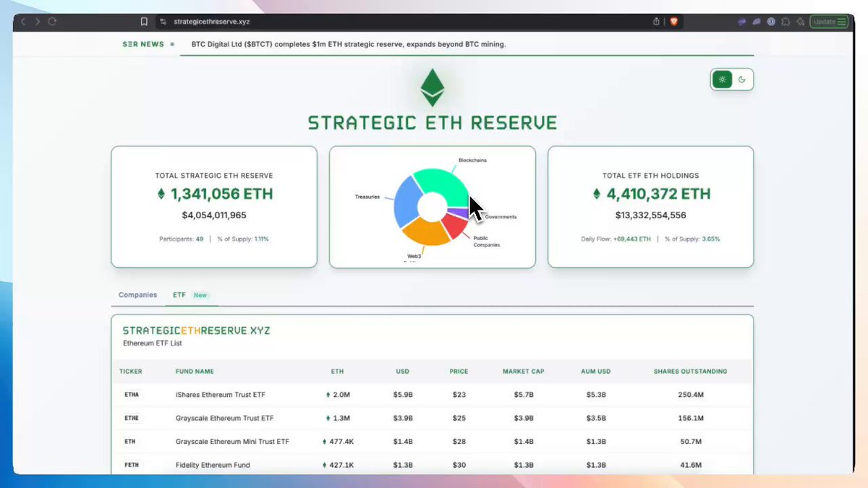Click the STRATEGIC ETH RESERVE title
The image size is (868, 488).
coord(433,122)
